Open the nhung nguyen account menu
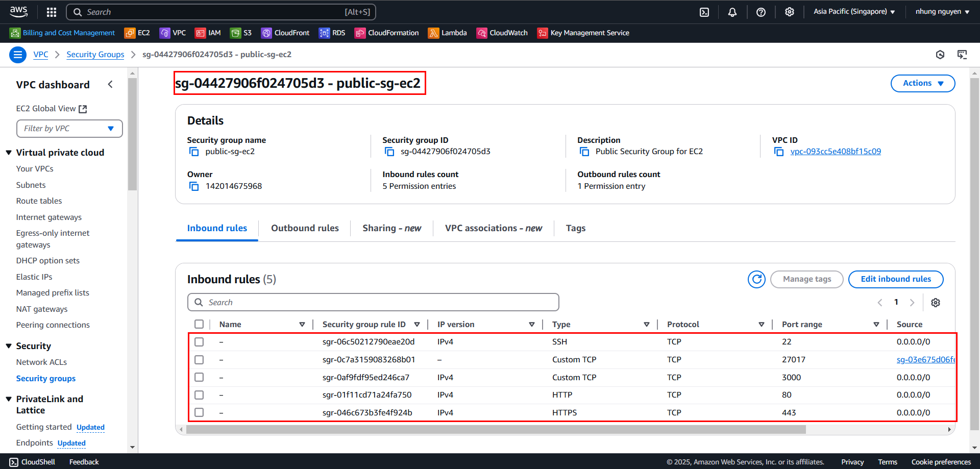The height and width of the screenshot is (469, 980). click(x=942, y=12)
